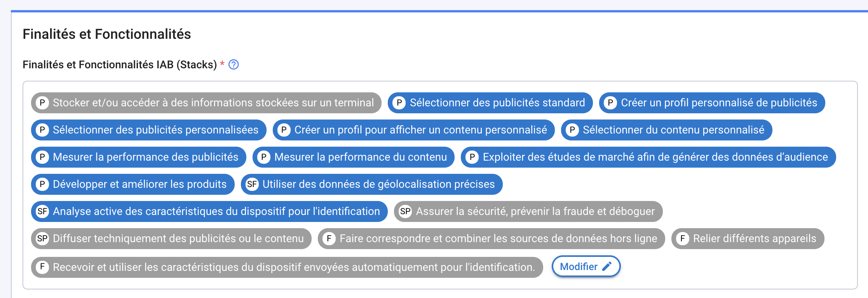Click the P badge on "Sélectionner des publicités standard"
Screen dimensions: 868x298
tap(399, 103)
